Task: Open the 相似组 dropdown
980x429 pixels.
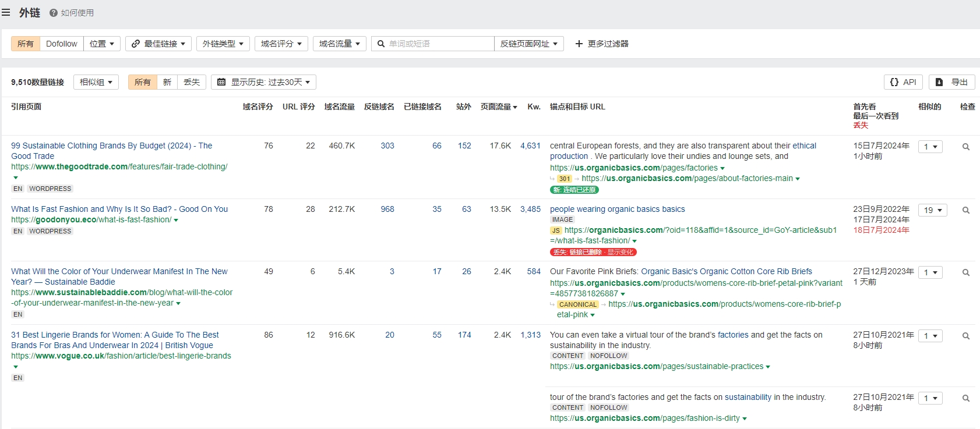Action: [x=96, y=82]
